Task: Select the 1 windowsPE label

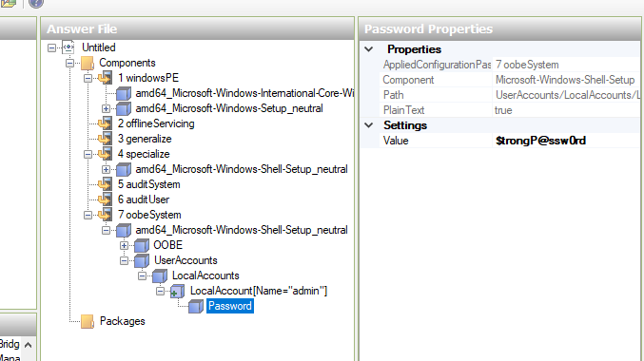Action: [148, 78]
